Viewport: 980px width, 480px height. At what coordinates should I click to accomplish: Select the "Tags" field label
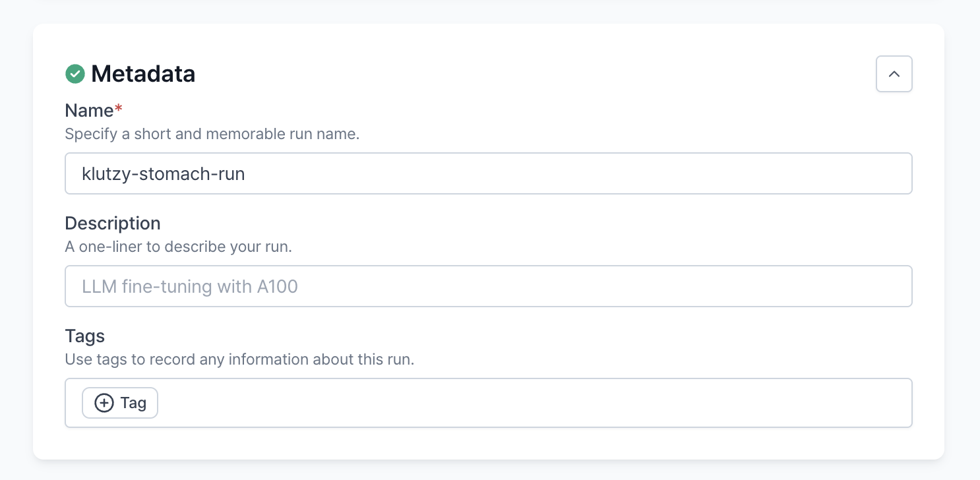pos(85,336)
